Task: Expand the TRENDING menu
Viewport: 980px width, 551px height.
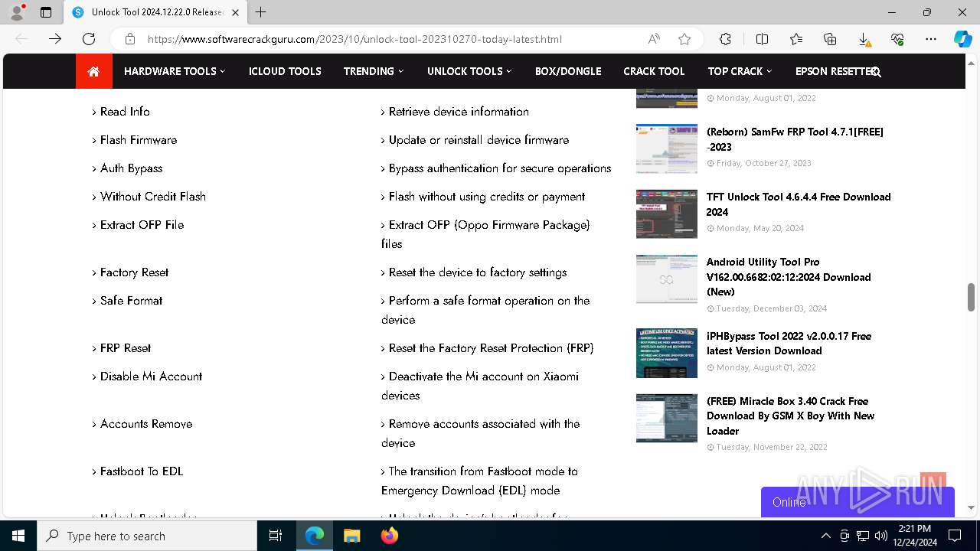Action: 373,71
